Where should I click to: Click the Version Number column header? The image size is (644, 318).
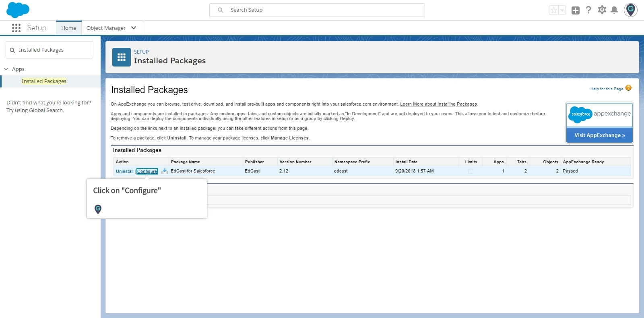(295, 162)
